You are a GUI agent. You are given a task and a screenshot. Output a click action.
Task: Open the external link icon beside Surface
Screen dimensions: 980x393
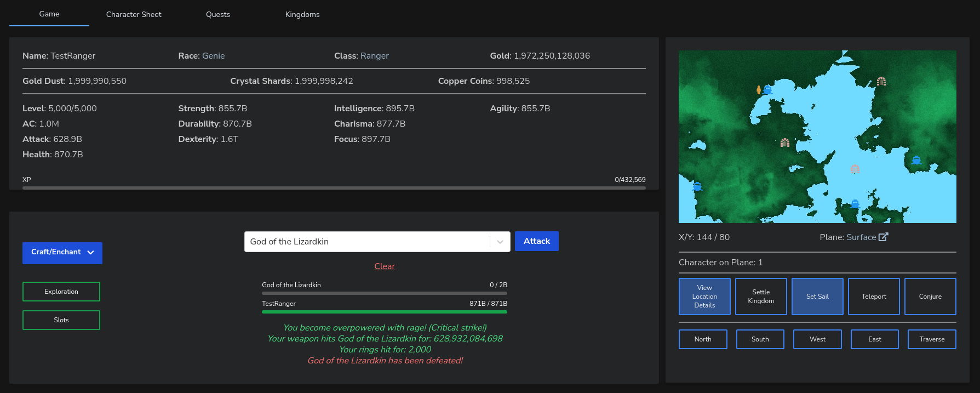point(883,237)
